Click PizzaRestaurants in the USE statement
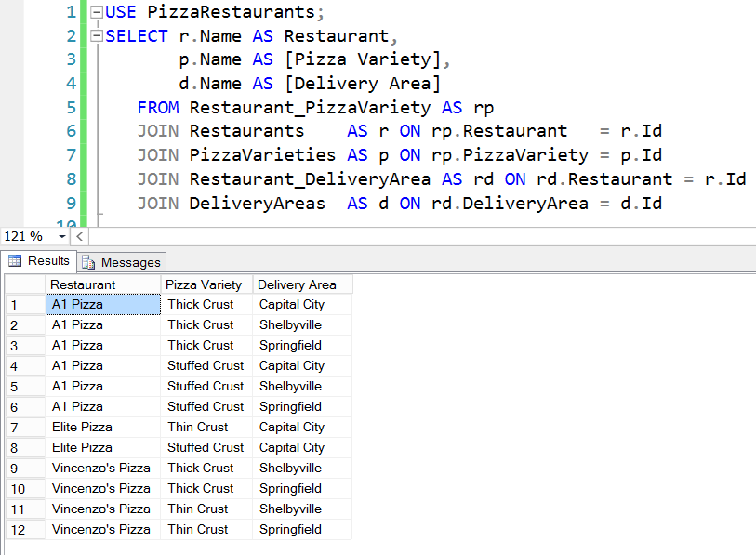 pyautogui.click(x=231, y=11)
